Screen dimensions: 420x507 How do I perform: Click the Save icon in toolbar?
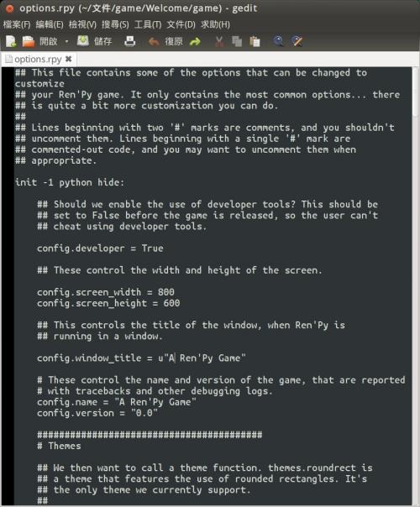click(83, 41)
